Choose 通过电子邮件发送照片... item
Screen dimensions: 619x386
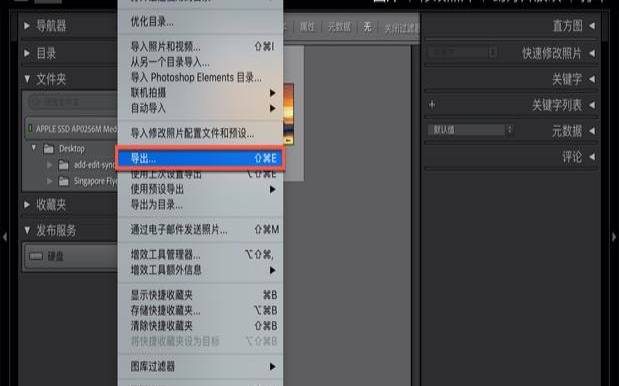click(200, 229)
